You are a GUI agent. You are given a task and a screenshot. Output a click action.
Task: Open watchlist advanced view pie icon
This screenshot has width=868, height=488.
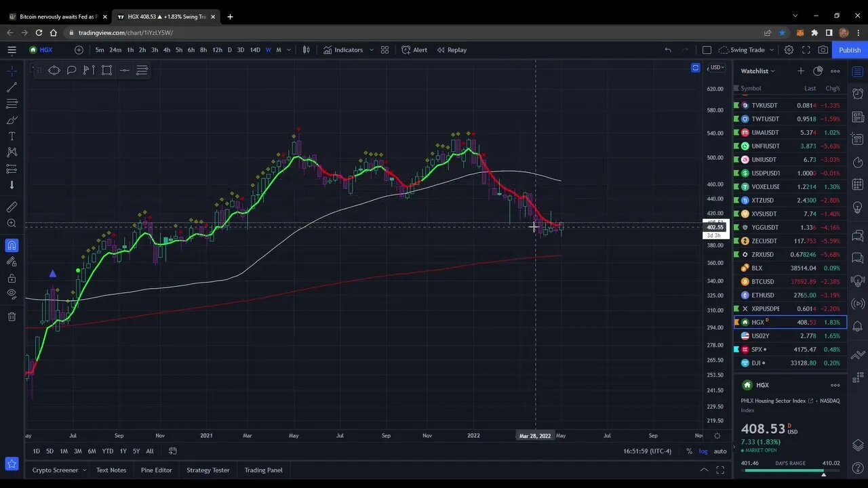coord(818,70)
